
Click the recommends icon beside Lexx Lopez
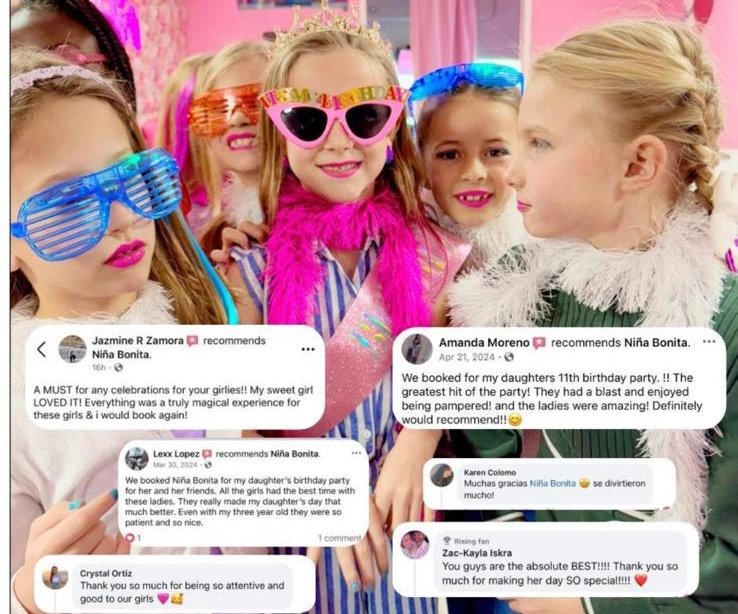click(207, 454)
